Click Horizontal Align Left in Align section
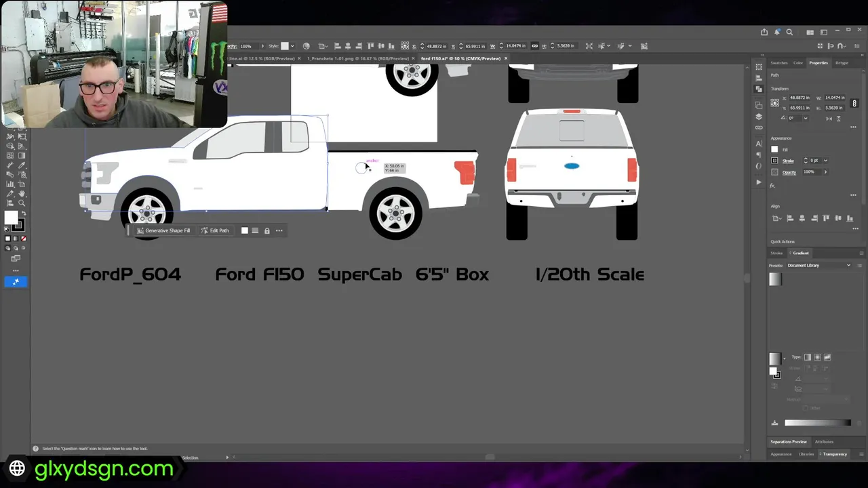The width and height of the screenshot is (868, 488). pos(790,218)
